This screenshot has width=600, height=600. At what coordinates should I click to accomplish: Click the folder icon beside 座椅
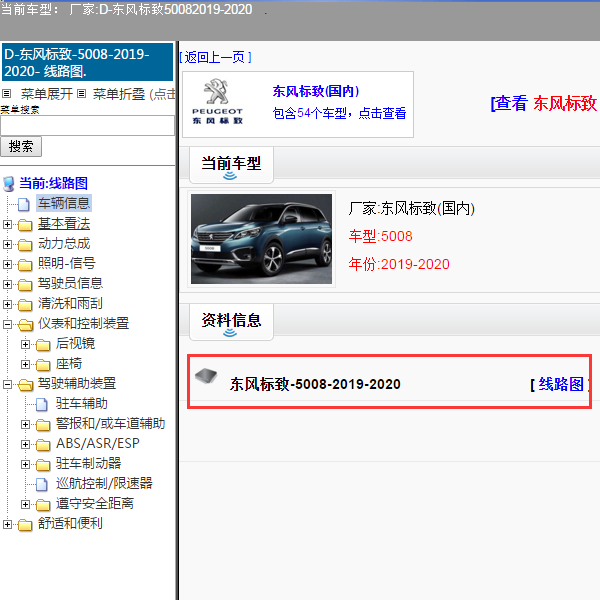[x=43, y=365]
